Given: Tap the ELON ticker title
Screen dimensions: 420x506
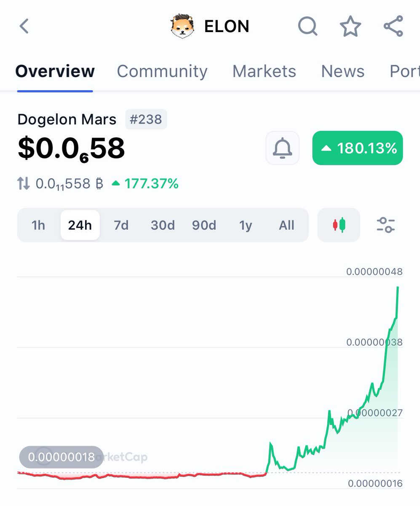Looking at the screenshot, I should pyautogui.click(x=227, y=26).
